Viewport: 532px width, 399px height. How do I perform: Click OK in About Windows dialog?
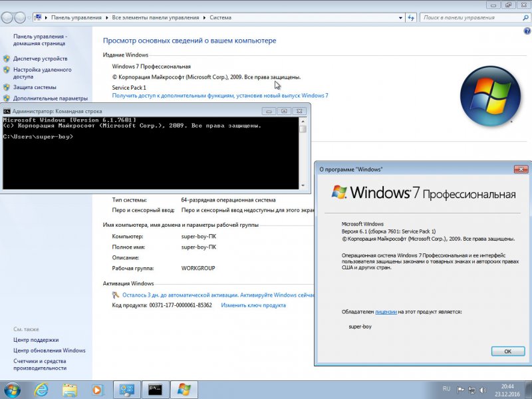(507, 351)
